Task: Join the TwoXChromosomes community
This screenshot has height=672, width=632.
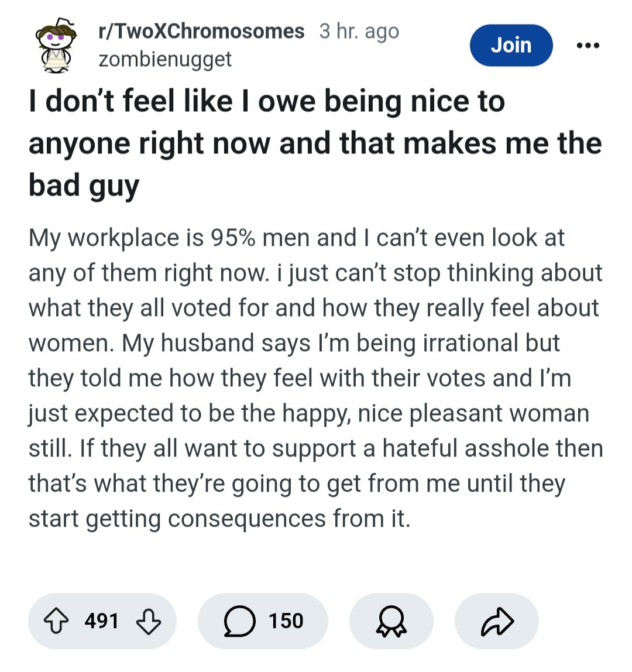Action: point(511,45)
